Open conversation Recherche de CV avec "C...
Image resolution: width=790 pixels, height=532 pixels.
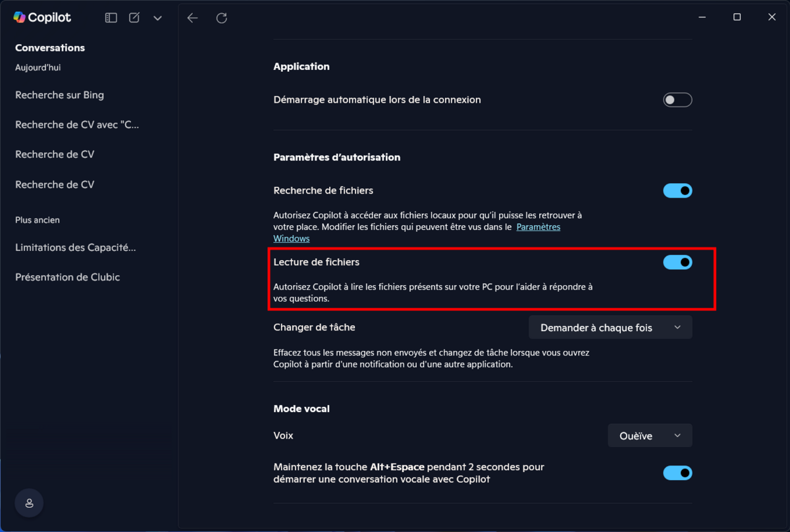78,124
